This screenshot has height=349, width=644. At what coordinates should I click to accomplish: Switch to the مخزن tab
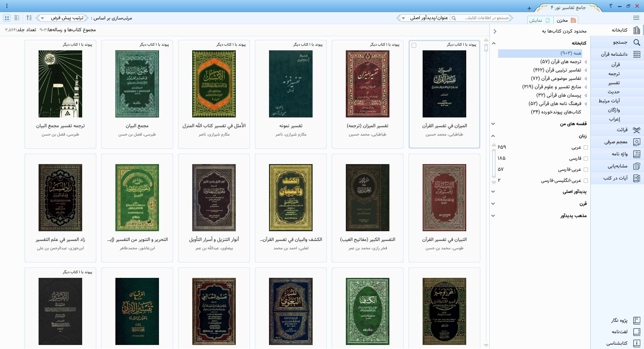pyautogui.click(x=566, y=20)
